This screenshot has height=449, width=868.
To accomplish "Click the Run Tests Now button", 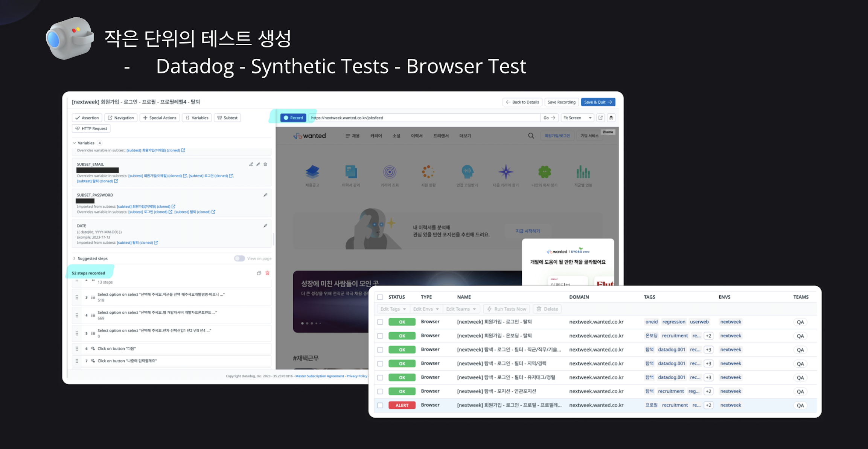I will [x=507, y=309].
